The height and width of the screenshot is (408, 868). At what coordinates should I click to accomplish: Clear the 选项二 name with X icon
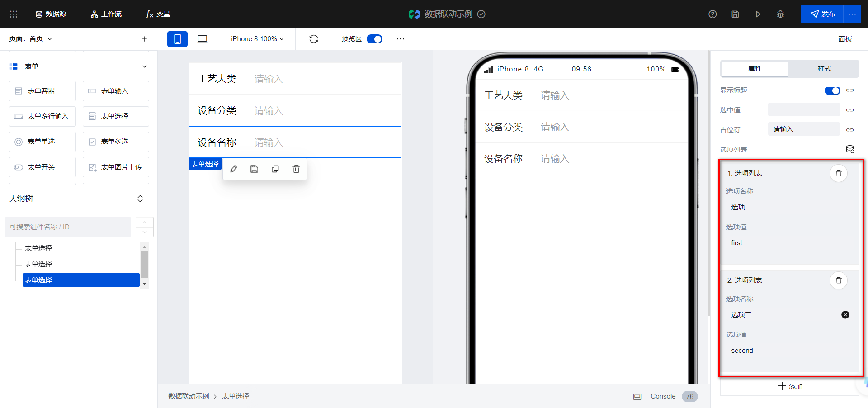(845, 315)
